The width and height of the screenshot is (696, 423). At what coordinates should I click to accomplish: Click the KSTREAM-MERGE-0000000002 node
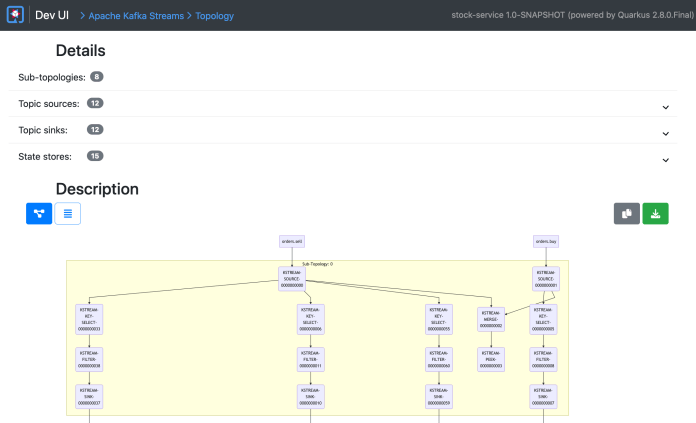491,318
